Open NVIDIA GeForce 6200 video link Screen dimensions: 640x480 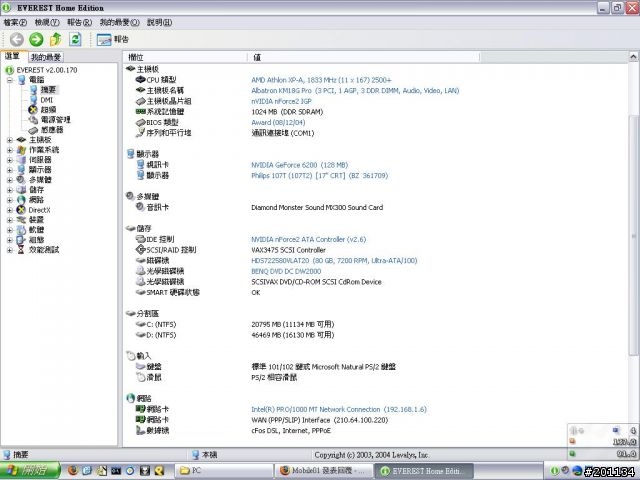click(x=300, y=165)
